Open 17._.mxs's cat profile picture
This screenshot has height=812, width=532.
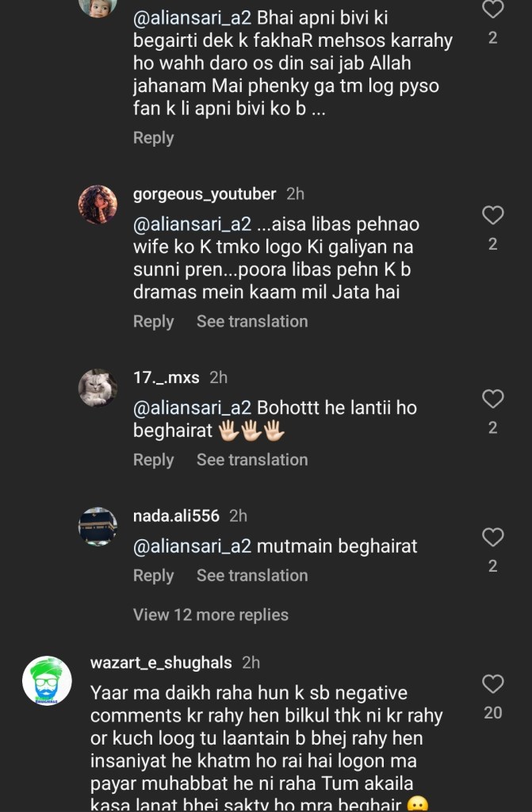tap(98, 388)
